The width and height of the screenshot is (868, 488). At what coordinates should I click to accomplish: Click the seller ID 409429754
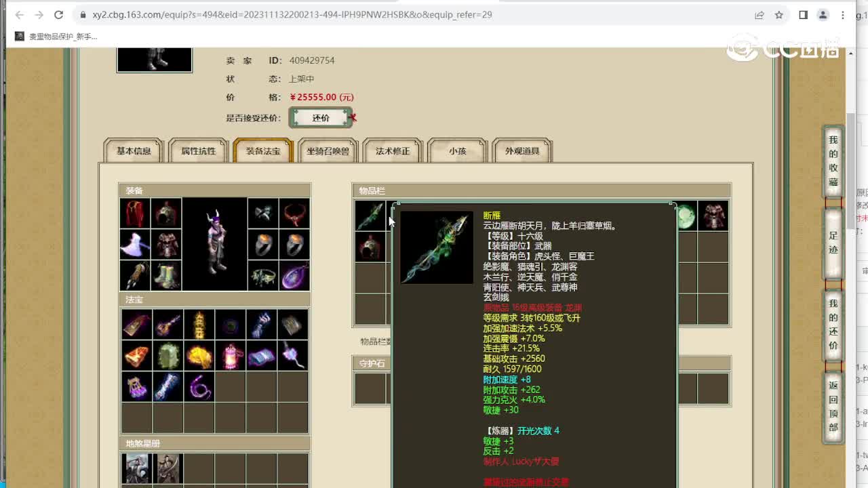[x=312, y=60]
